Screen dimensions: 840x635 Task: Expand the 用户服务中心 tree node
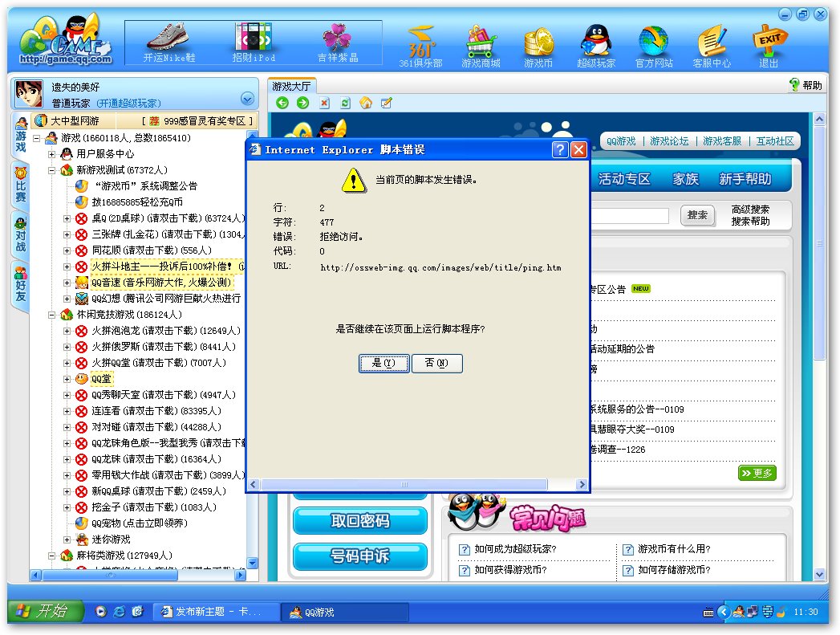coord(51,154)
